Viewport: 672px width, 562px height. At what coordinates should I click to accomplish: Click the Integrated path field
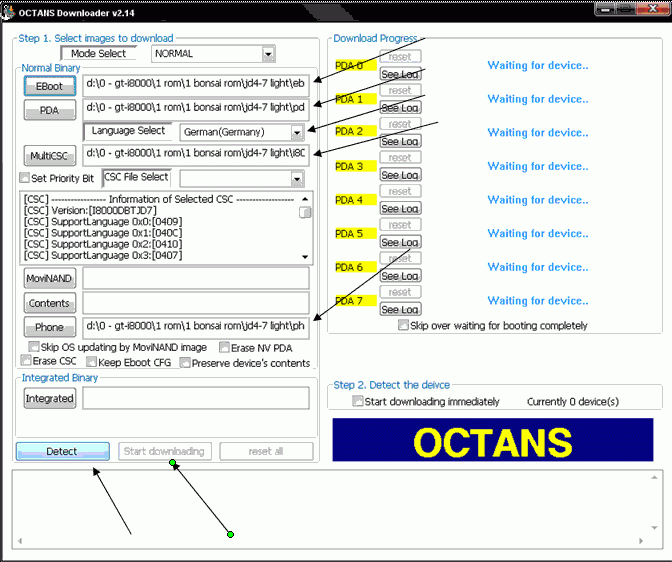[x=196, y=398]
